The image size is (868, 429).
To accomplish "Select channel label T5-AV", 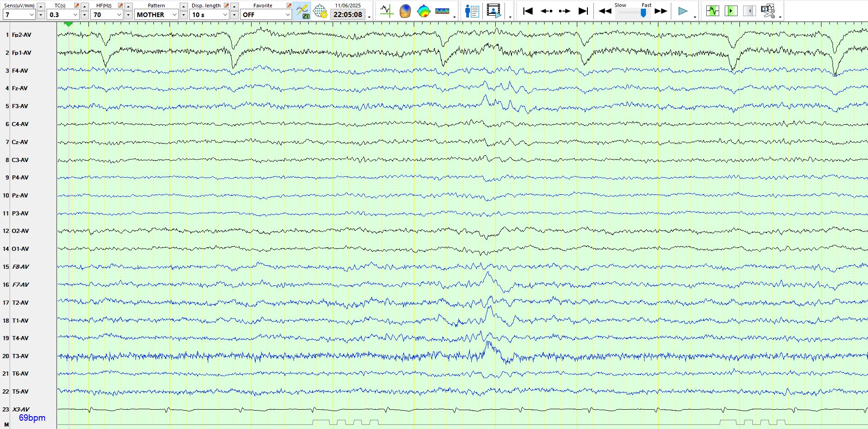I will [20, 392].
